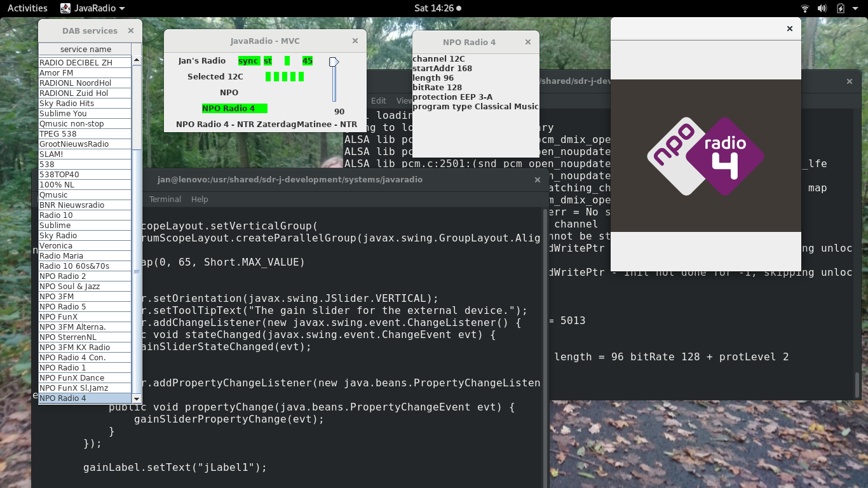This screenshot has width=868, height=488.
Task: Click the volume speaker icon
Action: (x=822, y=8)
